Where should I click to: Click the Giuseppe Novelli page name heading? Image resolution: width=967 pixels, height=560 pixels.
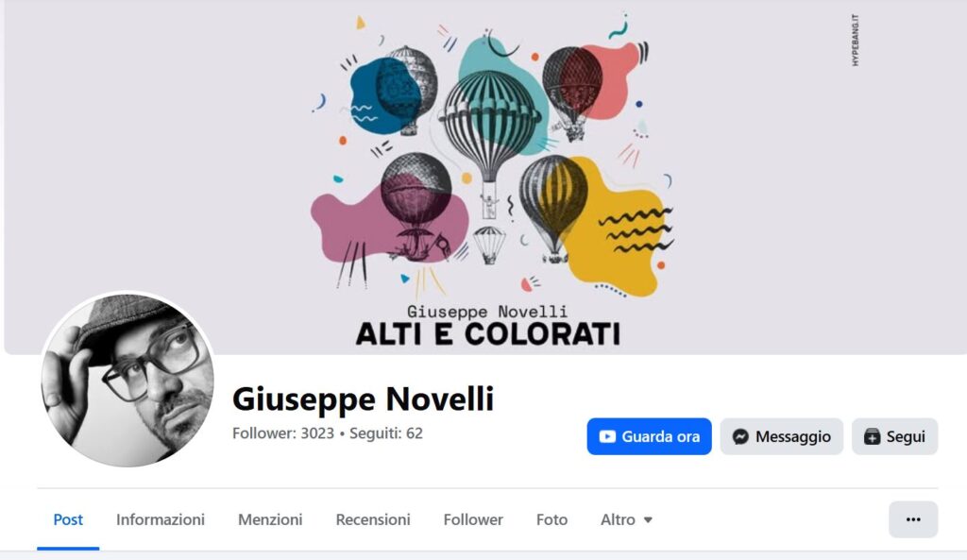click(x=364, y=399)
